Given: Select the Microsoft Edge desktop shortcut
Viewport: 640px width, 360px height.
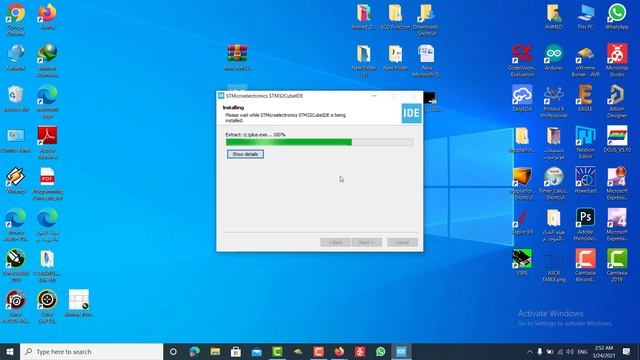Looking at the screenshot, I should coord(47,101).
